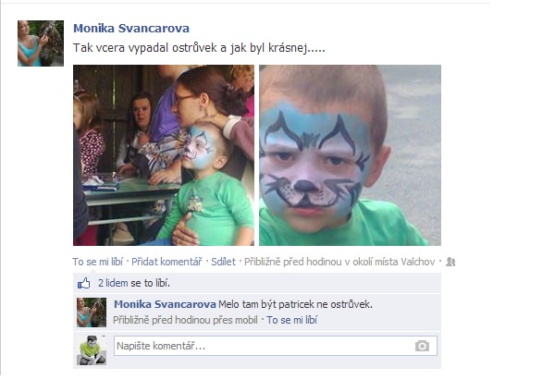Open right photo of painted cat face
This screenshot has height=392, width=555.
click(350, 155)
